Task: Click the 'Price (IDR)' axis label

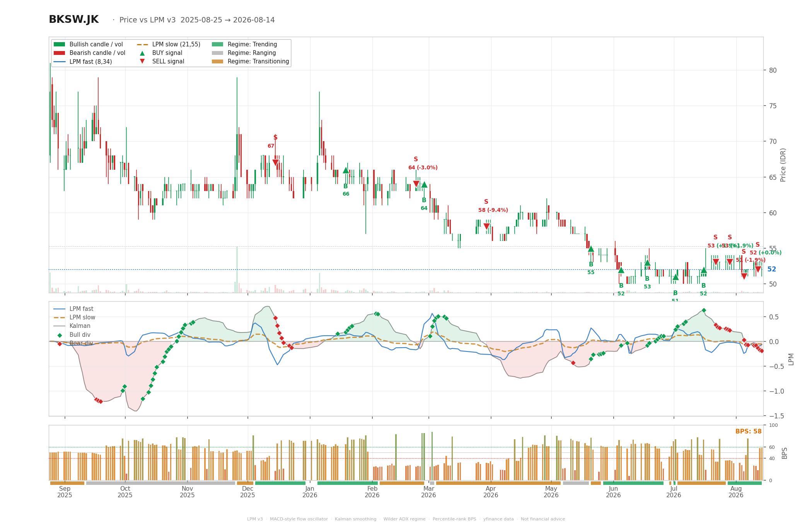Action: pos(783,165)
